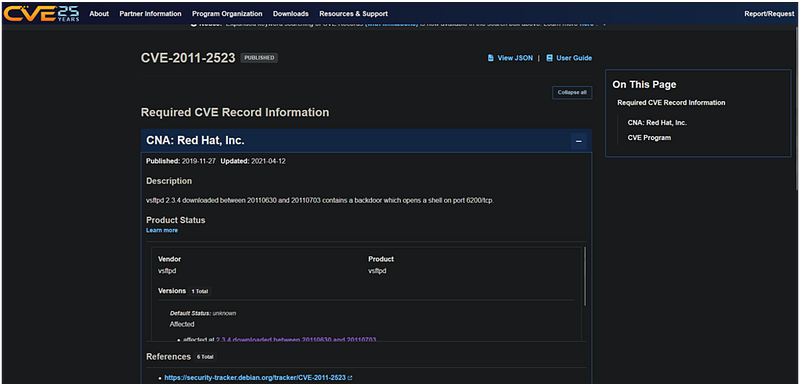Jump to CNA: Red Hat, Inc. in sidebar
800x386 pixels.
tap(658, 122)
